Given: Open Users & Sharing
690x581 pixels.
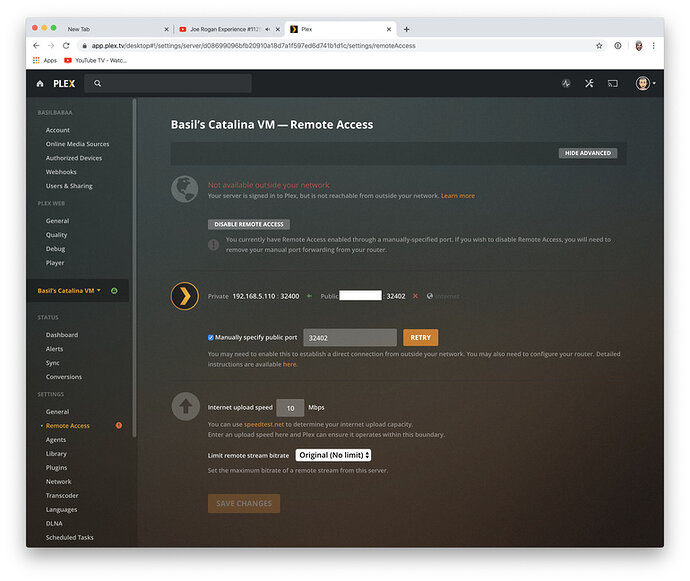Looking at the screenshot, I should click(x=69, y=186).
